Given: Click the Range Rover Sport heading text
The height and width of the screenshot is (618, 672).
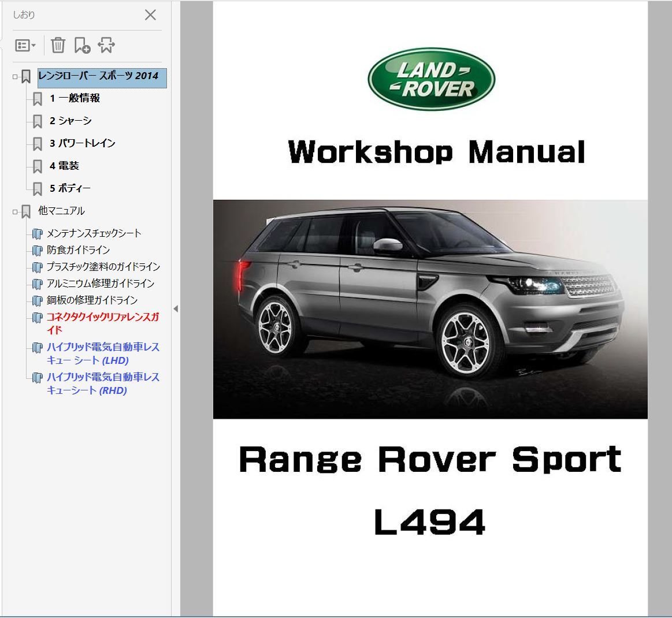Looking at the screenshot, I should [x=430, y=460].
